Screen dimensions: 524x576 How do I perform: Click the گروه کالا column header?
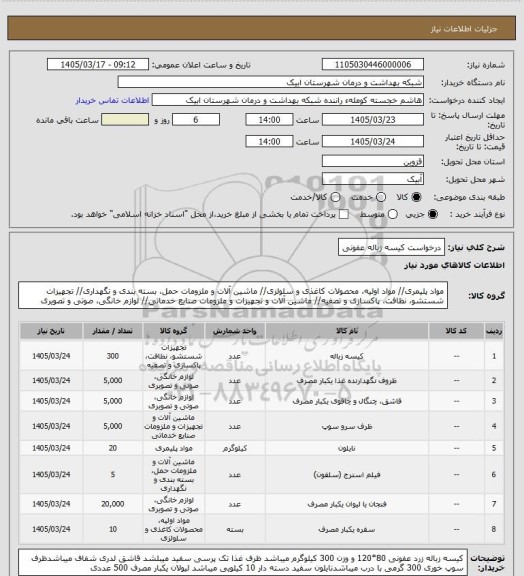[x=173, y=331]
